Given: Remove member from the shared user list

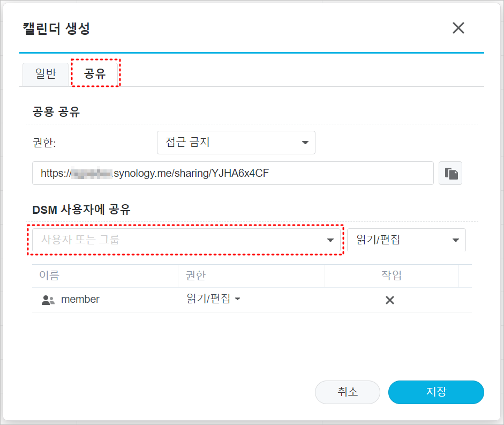Looking at the screenshot, I should (390, 300).
